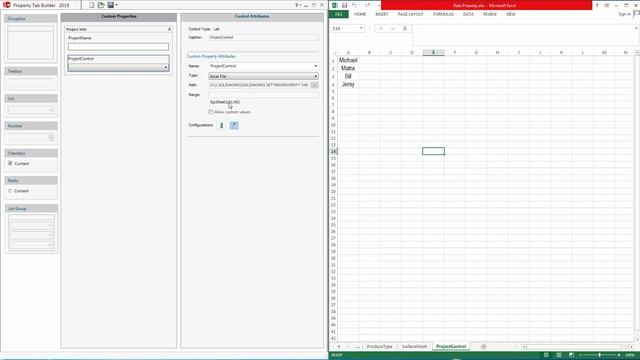The width and height of the screenshot is (640, 360).
Task: Click the Save icon in Property Tab Builder toolbar
Action: coord(110,5)
